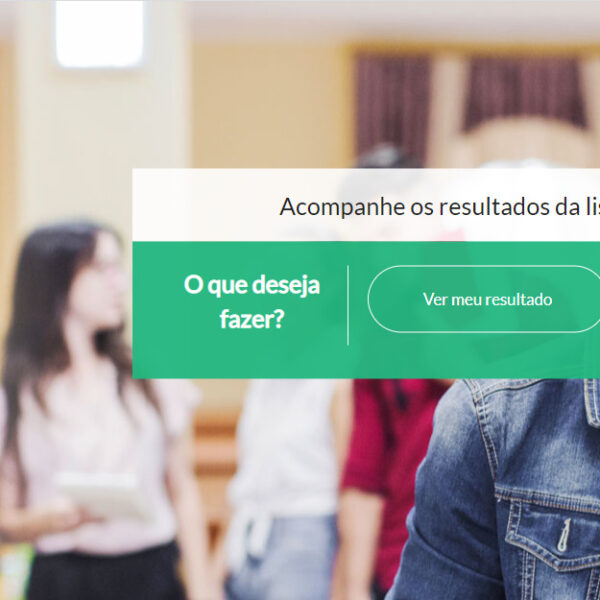
Task: Select the "Acompanhe os resultados" heading text
Action: (414, 207)
